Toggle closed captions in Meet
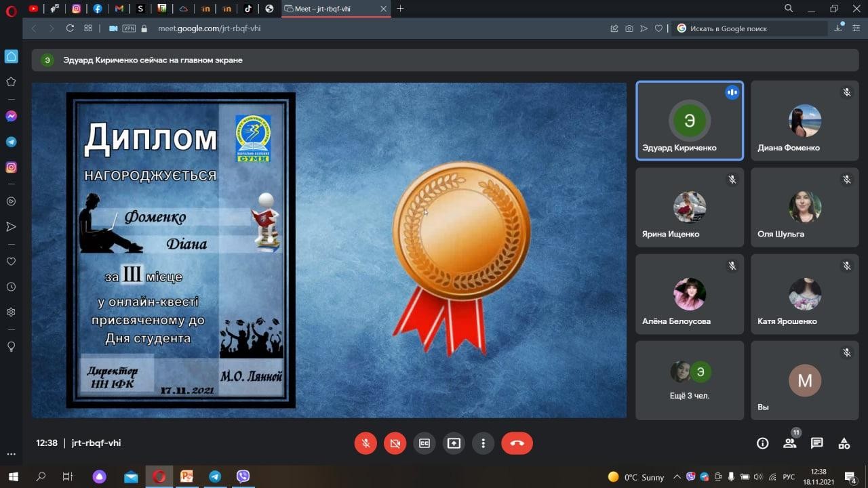 [425, 443]
